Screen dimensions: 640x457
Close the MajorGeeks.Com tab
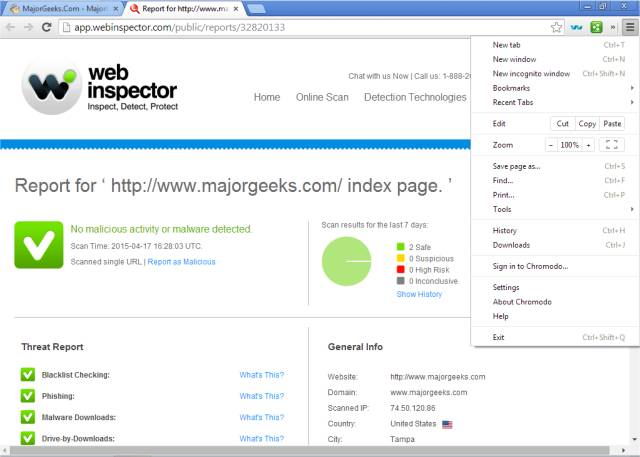[x=116, y=9]
